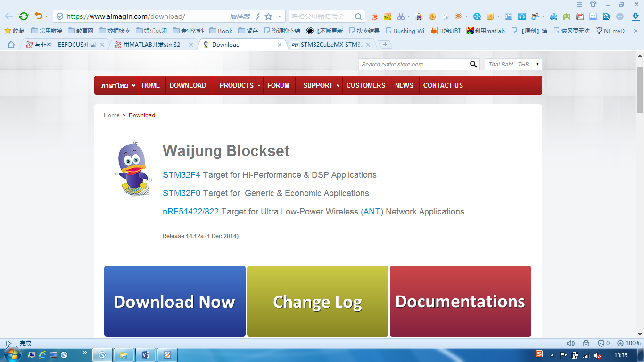This screenshot has width=644, height=362.
Task: Open the Thai Baht - THB currency dropdown
Action: click(513, 65)
